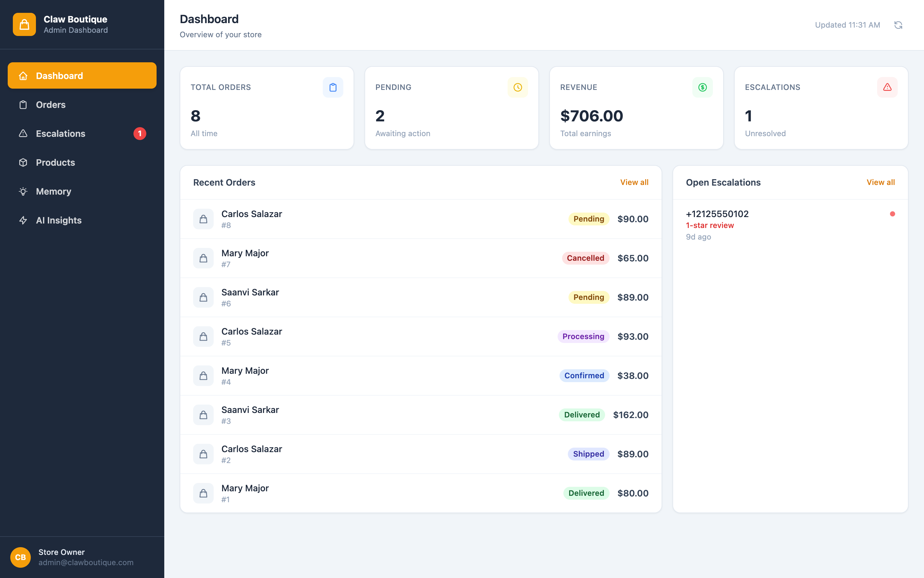Click the bag icon for order #7
The width and height of the screenshot is (924, 578).
[x=203, y=258]
